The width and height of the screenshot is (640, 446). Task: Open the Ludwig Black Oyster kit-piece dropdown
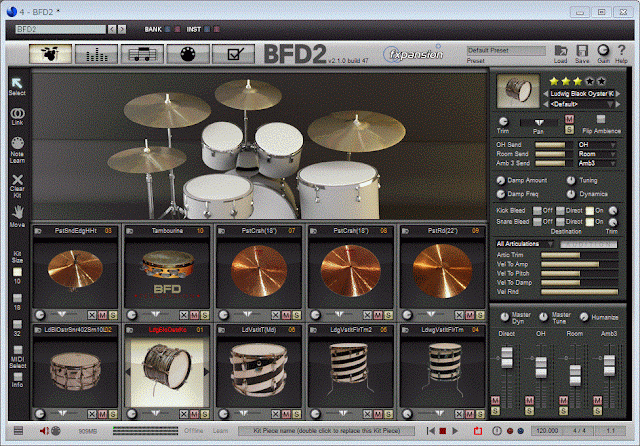[x=582, y=94]
